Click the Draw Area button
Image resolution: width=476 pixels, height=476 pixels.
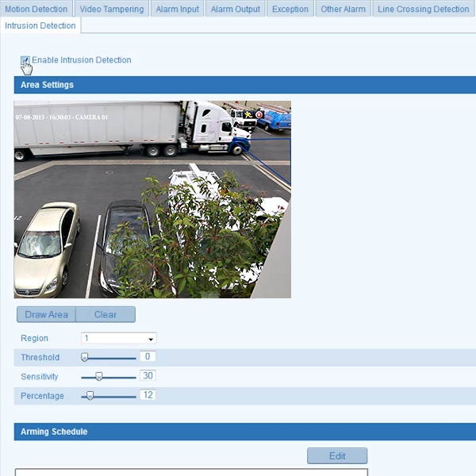46,315
